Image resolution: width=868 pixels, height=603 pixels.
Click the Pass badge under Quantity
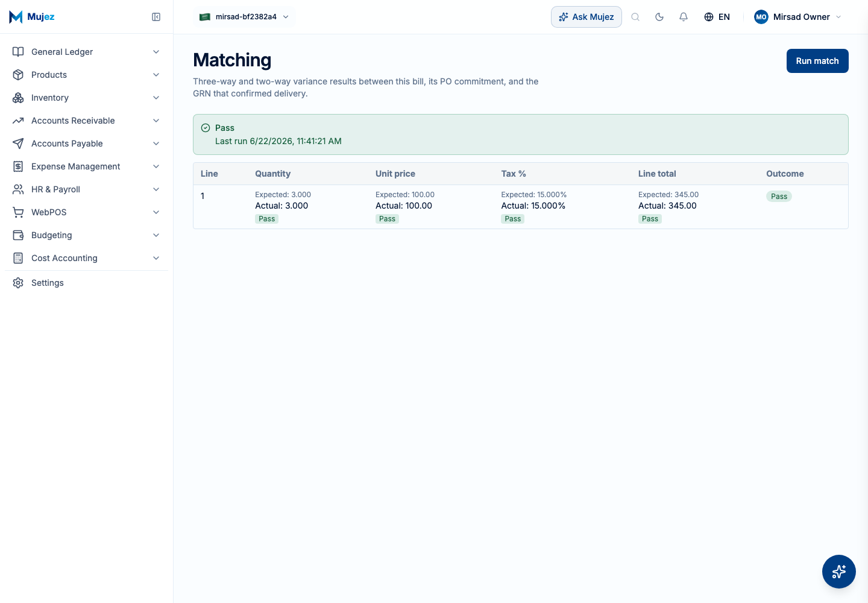coord(266,219)
